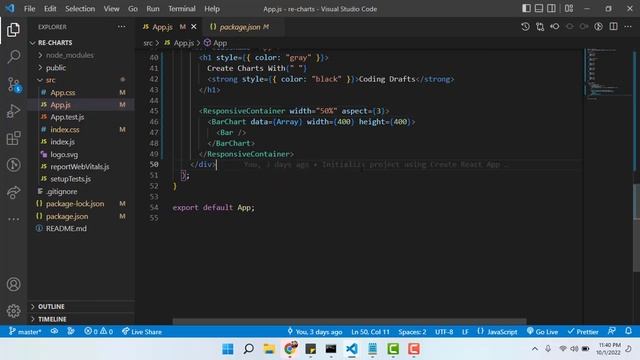The width and height of the screenshot is (640, 360).
Task: Click Go Live in status bar
Action: point(542,332)
